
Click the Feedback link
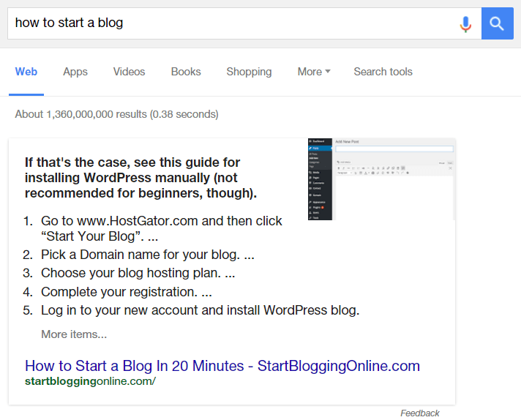(x=420, y=413)
